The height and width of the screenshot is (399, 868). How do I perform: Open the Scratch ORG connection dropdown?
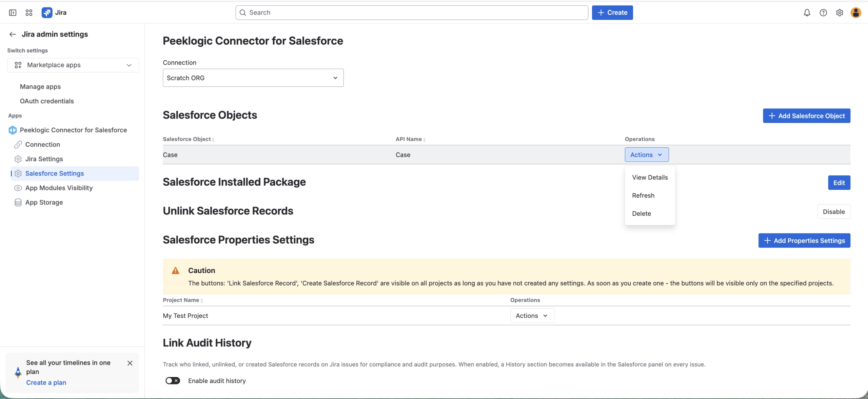click(x=253, y=78)
